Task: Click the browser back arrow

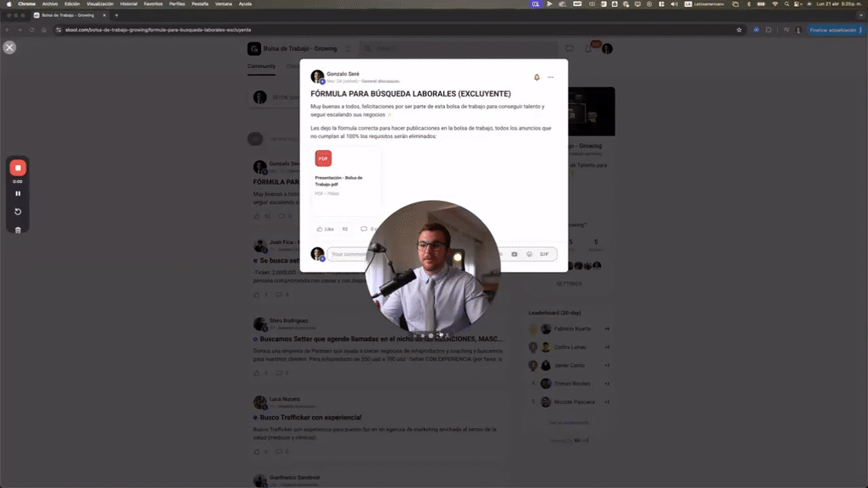Action: click(x=8, y=30)
